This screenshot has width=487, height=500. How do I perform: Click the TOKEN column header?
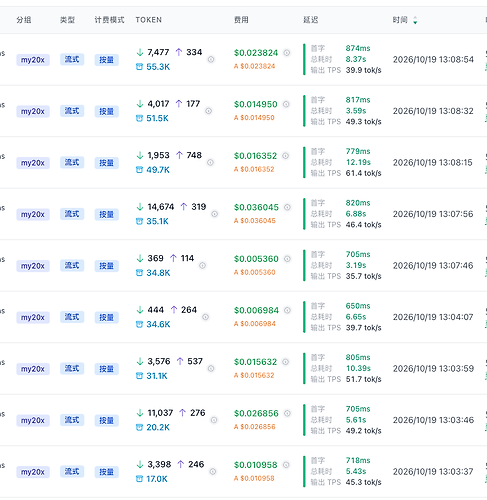click(149, 20)
